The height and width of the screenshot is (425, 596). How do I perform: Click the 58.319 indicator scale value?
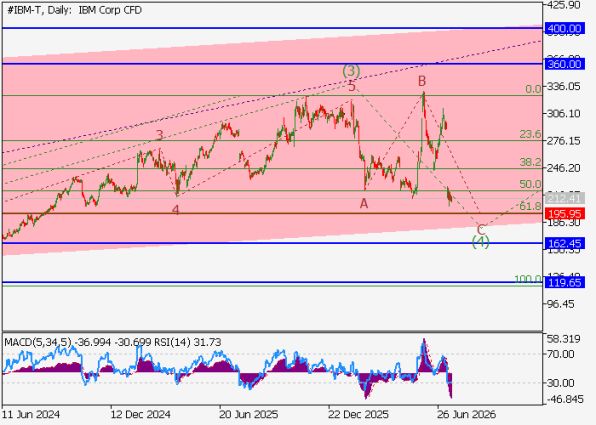pos(563,339)
